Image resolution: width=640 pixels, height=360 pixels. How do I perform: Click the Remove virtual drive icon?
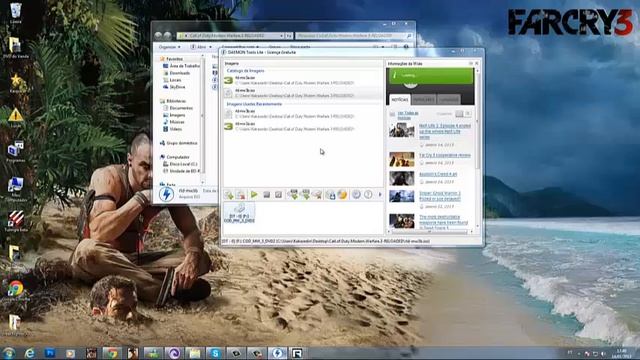click(317, 195)
